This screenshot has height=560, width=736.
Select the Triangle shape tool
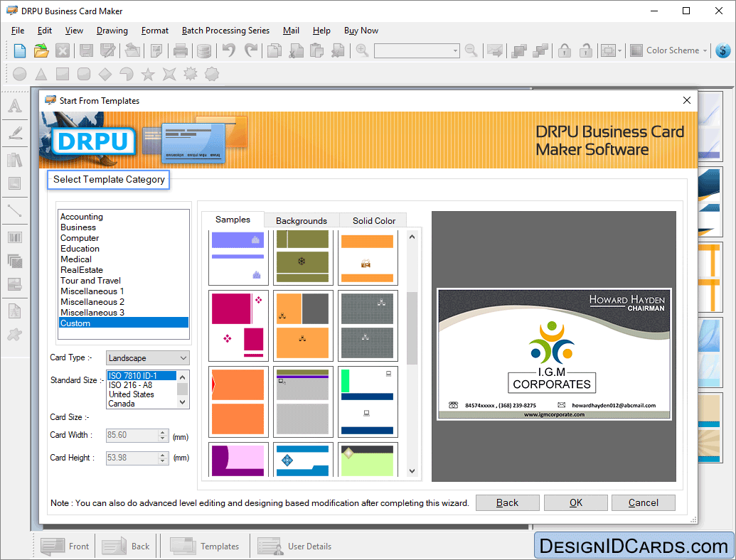[x=41, y=74]
